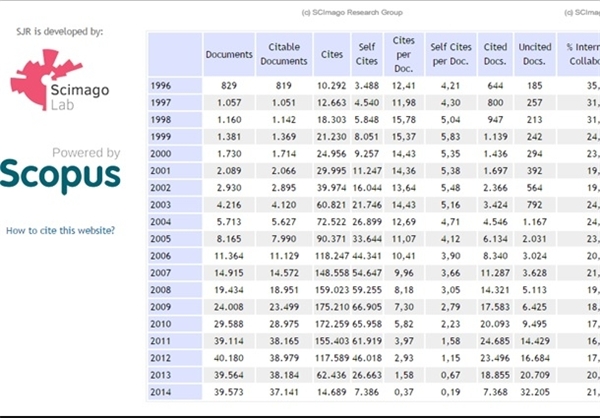Click the Self Cites per Doc. value 0,19
Image resolution: width=600 pixels, height=418 pixels.
pyautogui.click(x=451, y=392)
